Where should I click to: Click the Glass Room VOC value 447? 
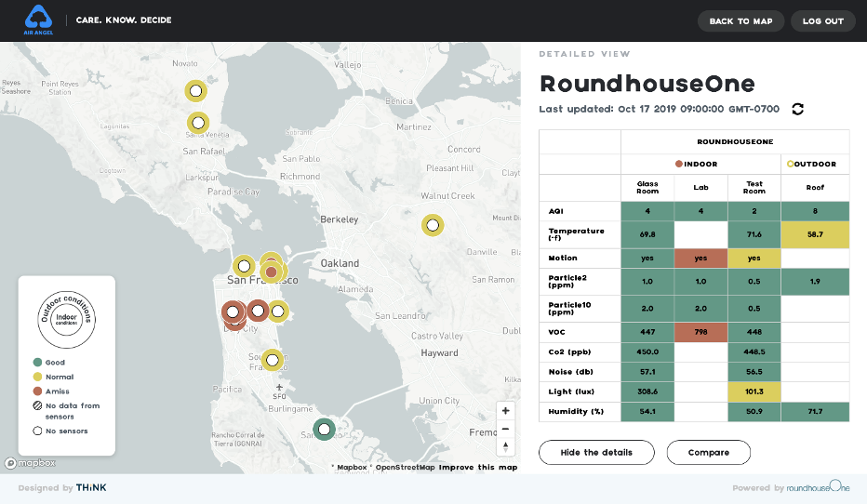tap(647, 332)
